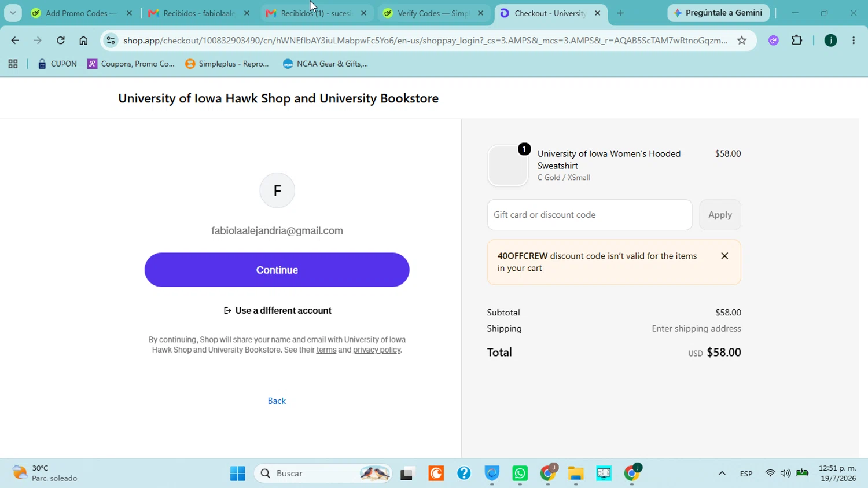Reload the checkout page

pyautogui.click(x=61, y=41)
